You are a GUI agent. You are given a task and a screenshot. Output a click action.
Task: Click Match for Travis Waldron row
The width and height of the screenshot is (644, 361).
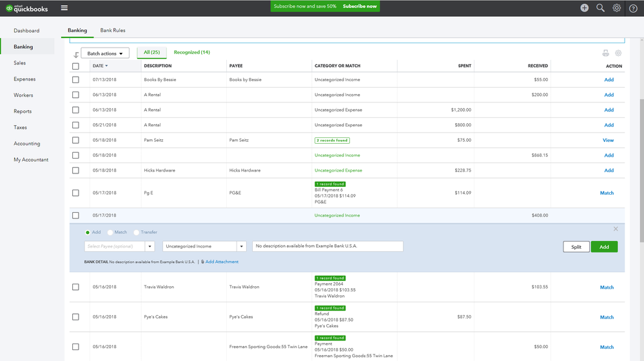click(x=607, y=287)
